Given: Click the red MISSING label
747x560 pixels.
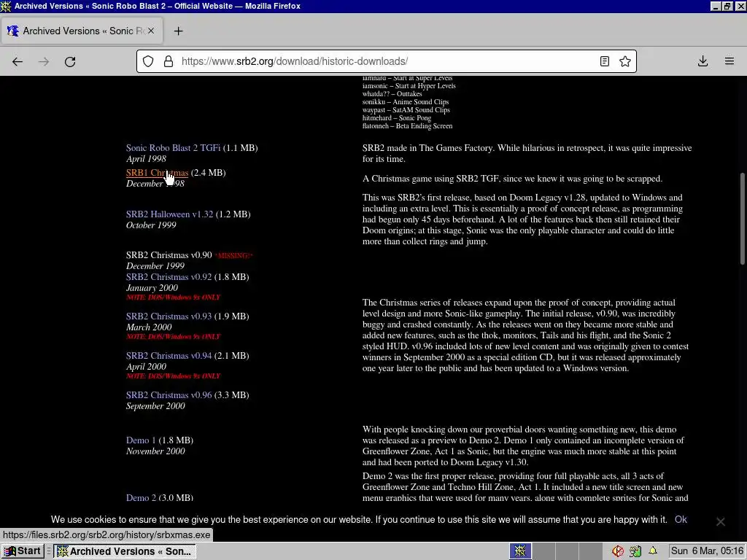Looking at the screenshot, I should point(233,256).
